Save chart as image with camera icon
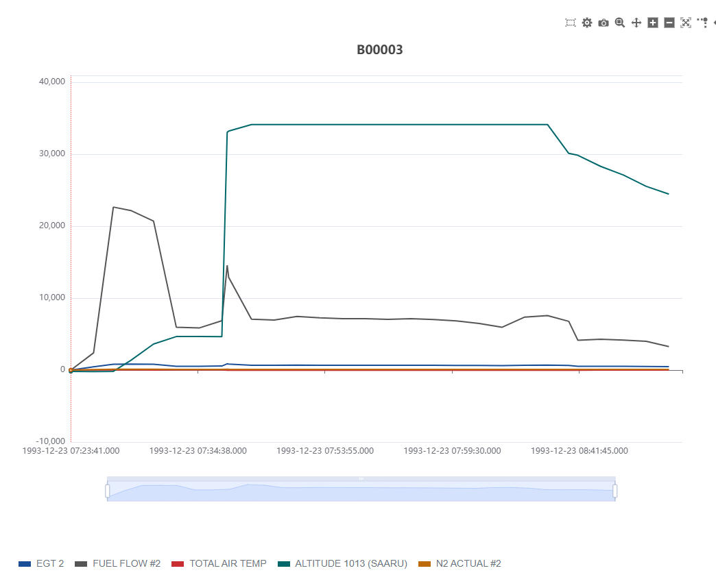Image resolution: width=716 pixels, height=588 pixels. (x=604, y=23)
